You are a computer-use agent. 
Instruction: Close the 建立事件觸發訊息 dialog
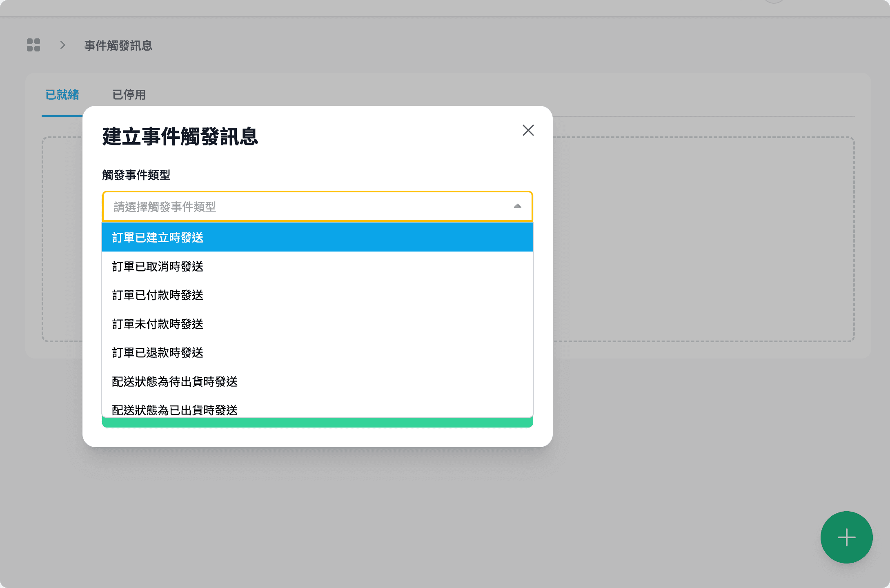pyautogui.click(x=528, y=130)
